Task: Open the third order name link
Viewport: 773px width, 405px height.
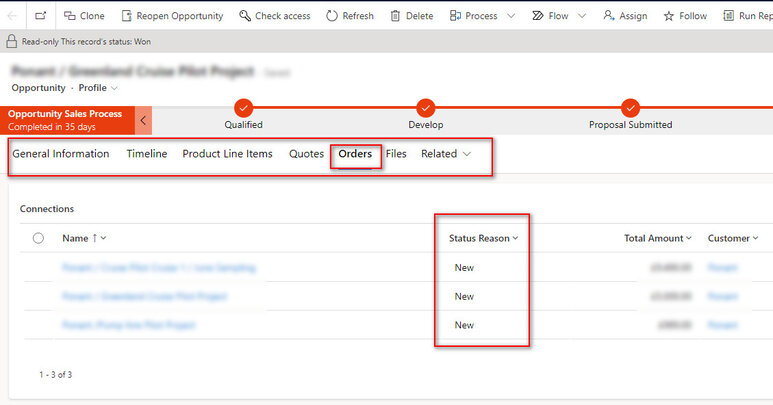Action: 129,325
